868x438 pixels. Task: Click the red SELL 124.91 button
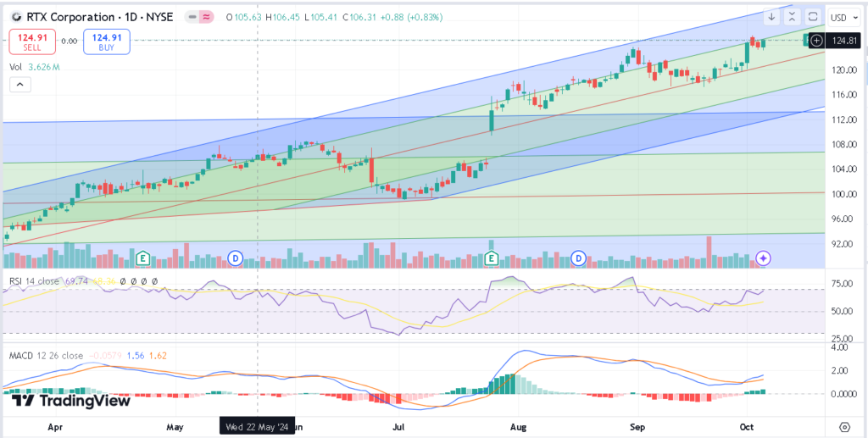(x=32, y=42)
